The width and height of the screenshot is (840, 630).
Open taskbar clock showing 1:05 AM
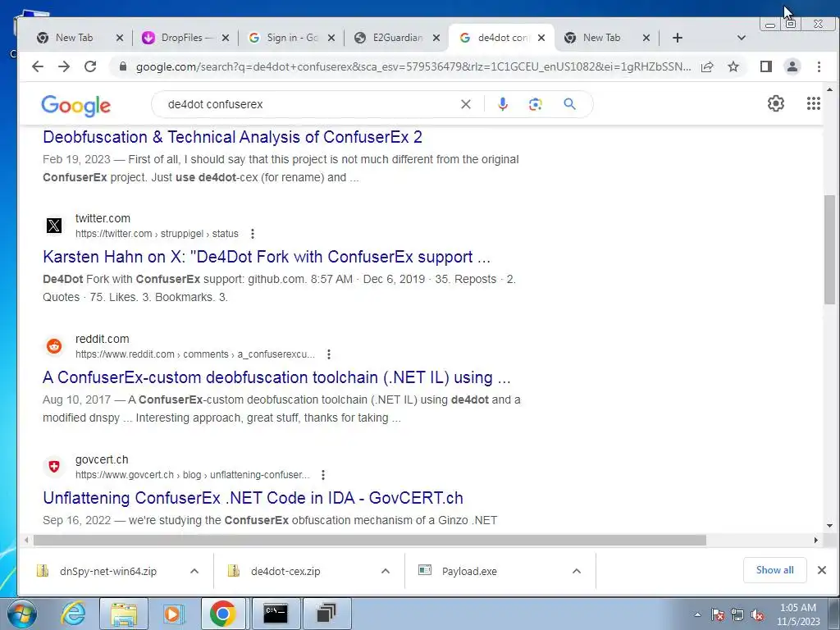798,614
